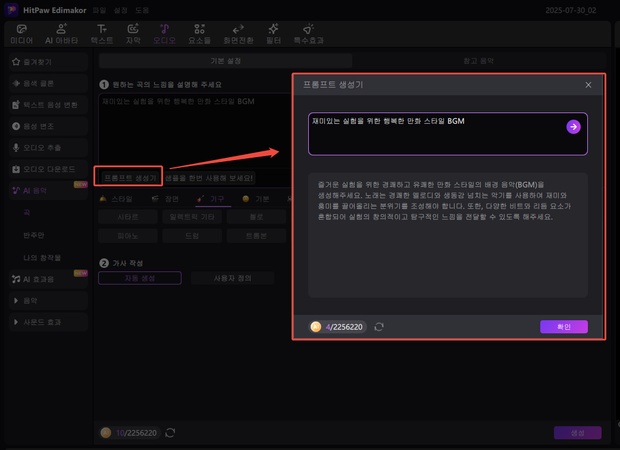Open the 미디어 media tool
The height and width of the screenshot is (450, 620).
coord(21,34)
